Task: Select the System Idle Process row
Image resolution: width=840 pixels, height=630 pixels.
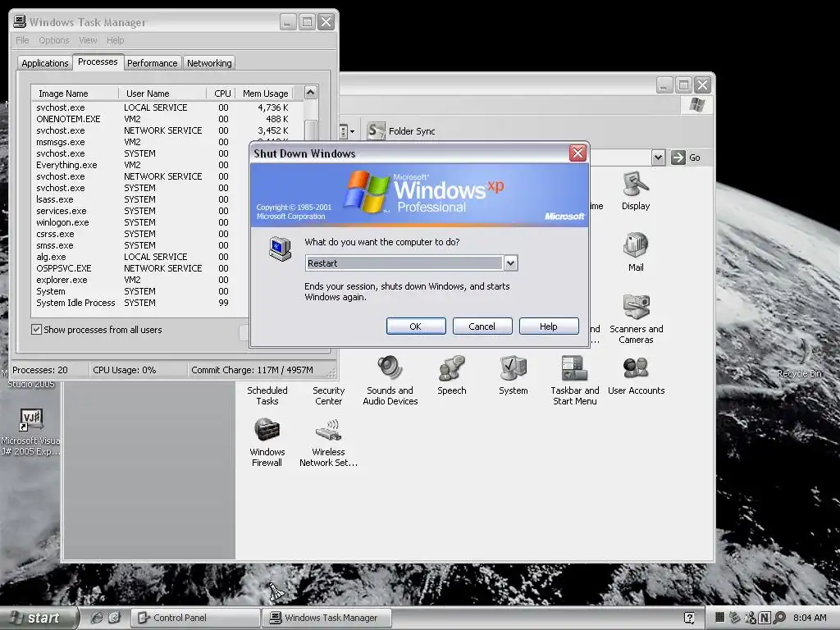Action: tap(142, 303)
